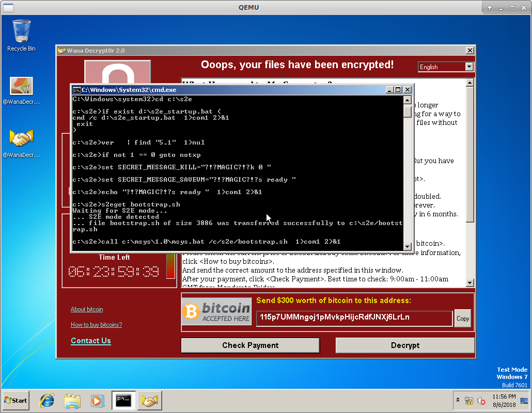Open Windows Explorer folder icon in taskbar
Image resolution: width=532 pixels, height=413 pixels.
coord(73,401)
